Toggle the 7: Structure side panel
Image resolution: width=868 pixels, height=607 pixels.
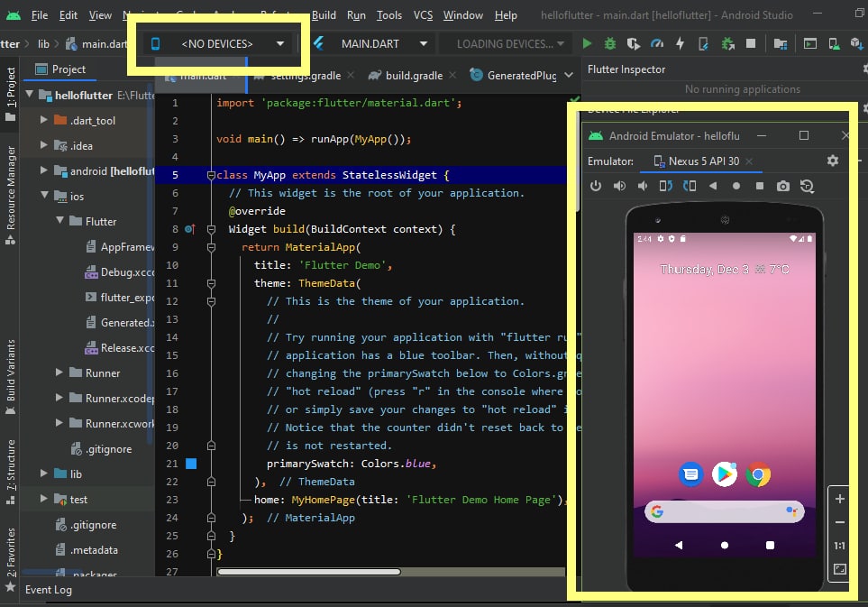coord(10,472)
